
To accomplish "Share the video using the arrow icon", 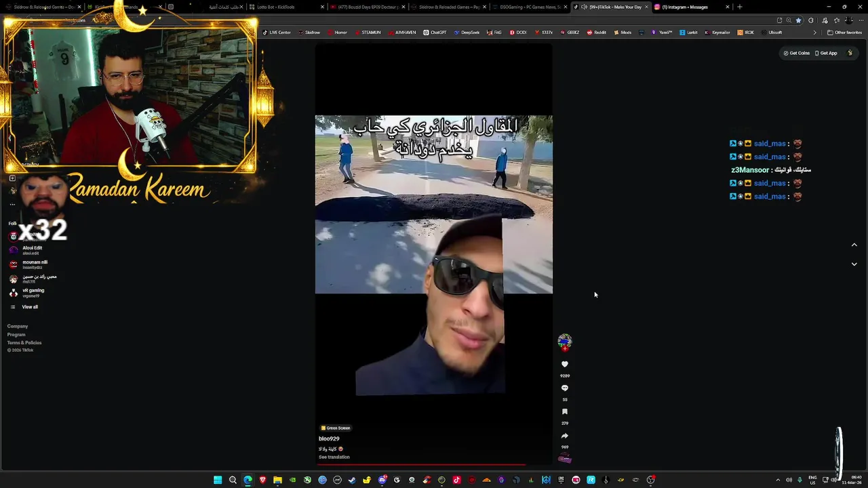I will (564, 436).
